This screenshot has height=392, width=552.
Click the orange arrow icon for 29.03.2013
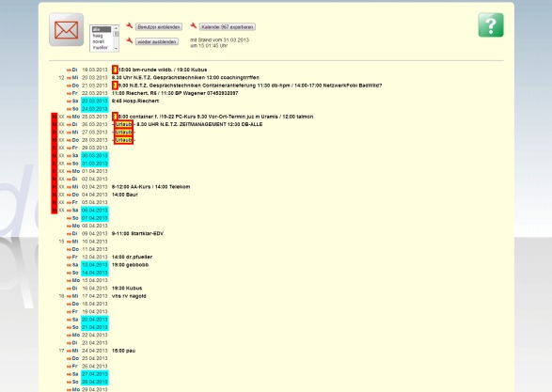69,149
